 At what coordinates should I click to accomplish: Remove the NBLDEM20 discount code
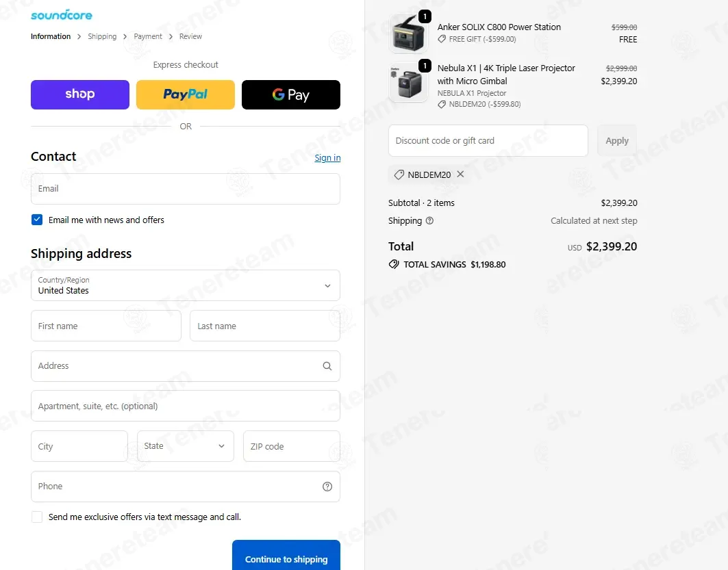(460, 174)
